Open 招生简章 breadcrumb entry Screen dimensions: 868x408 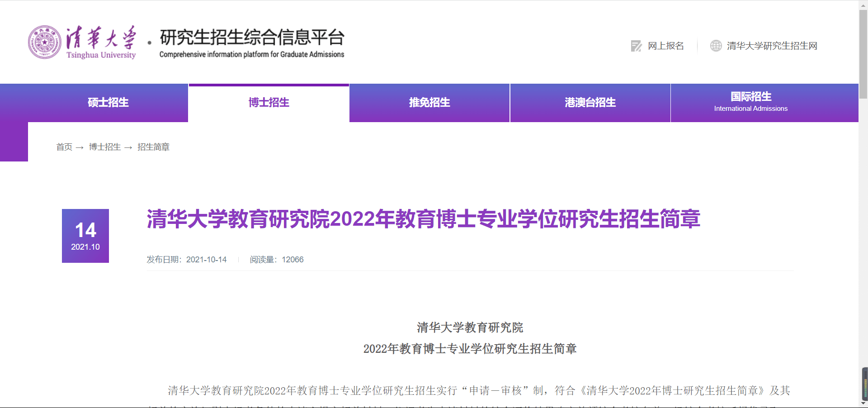click(x=153, y=147)
